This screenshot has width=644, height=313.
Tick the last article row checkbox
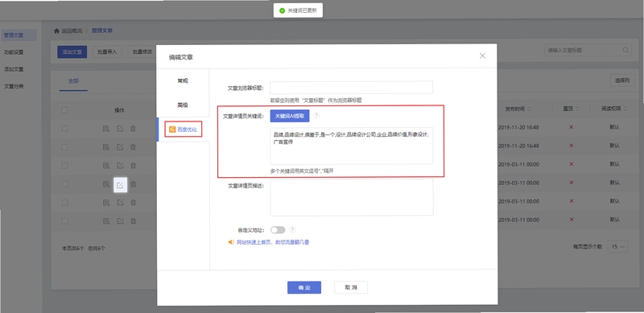(x=64, y=221)
